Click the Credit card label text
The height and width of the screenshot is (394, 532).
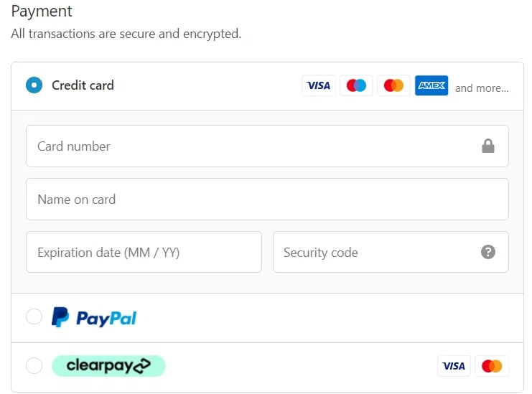point(83,85)
